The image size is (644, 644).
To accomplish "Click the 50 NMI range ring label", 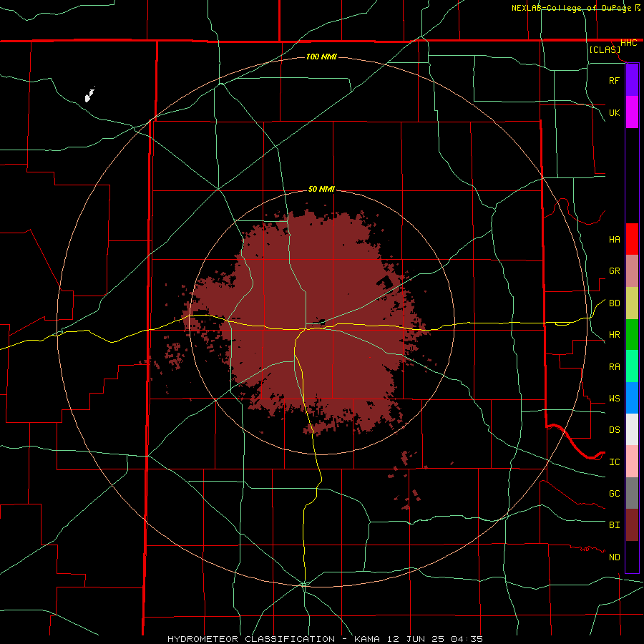I will coord(321,189).
